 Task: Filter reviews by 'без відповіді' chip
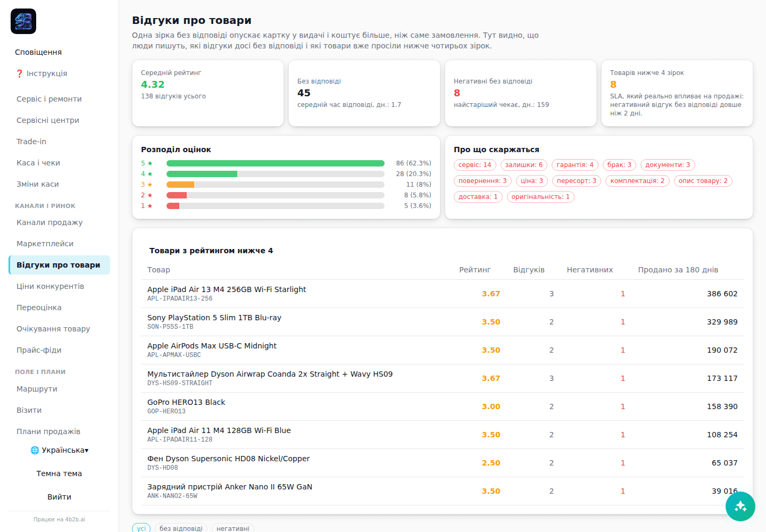181,528
